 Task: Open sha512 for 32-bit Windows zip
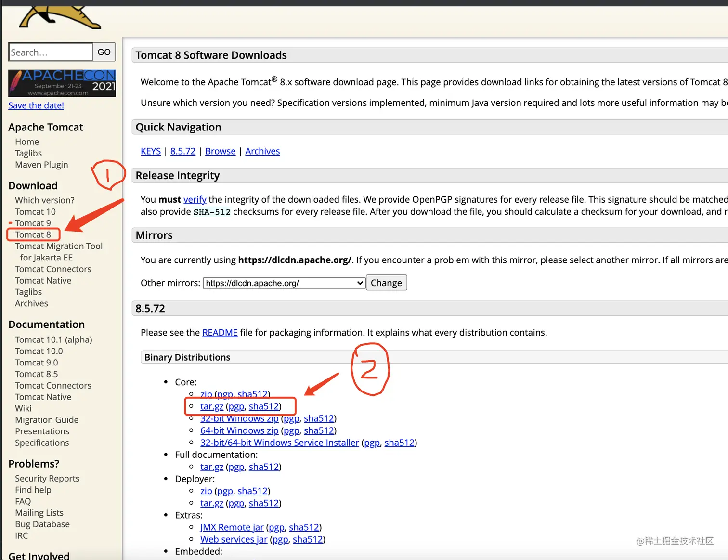coord(319,418)
